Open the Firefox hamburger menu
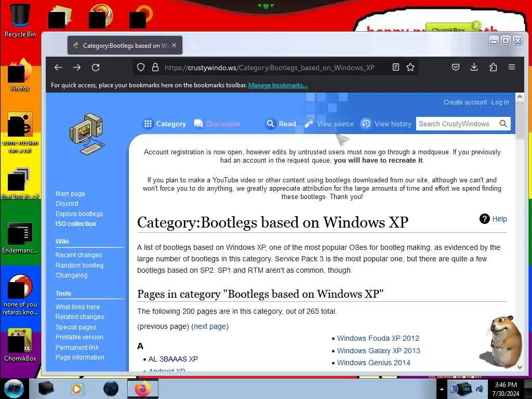Image resolution: width=532 pixels, height=399 pixels. (x=512, y=67)
